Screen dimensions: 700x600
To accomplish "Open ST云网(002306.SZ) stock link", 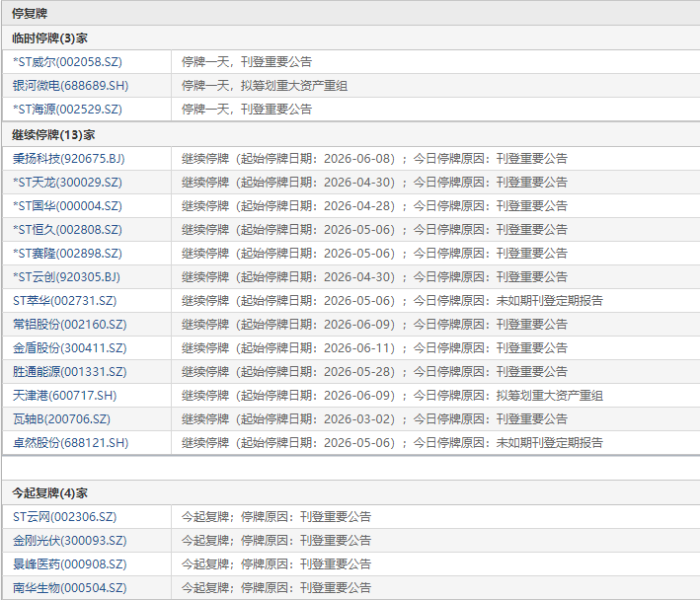I will click(65, 516).
